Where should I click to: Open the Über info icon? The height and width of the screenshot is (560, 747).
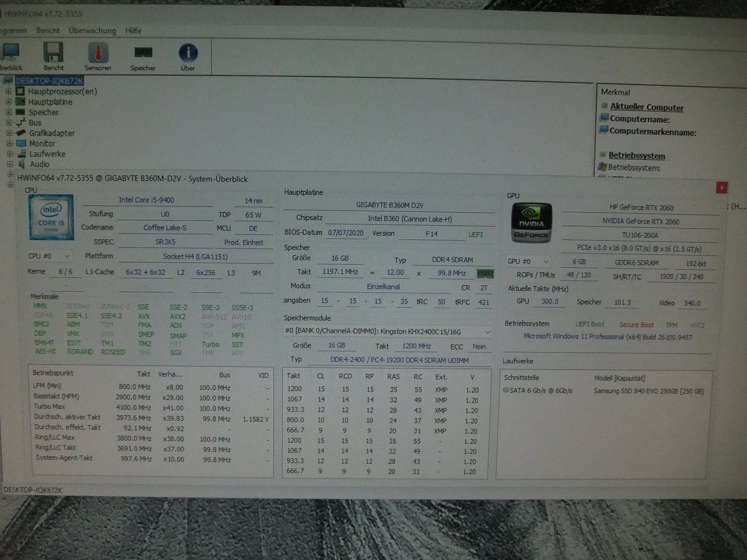point(188,57)
